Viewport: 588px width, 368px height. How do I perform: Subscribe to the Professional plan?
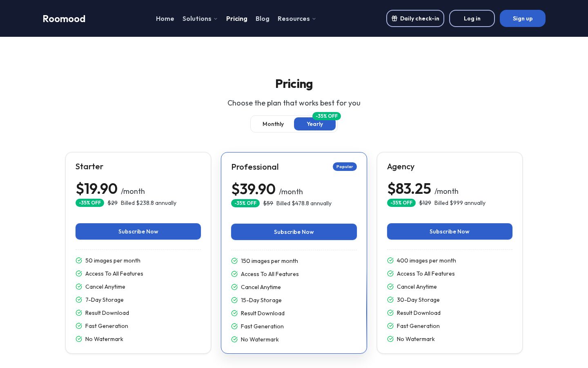[294, 232]
